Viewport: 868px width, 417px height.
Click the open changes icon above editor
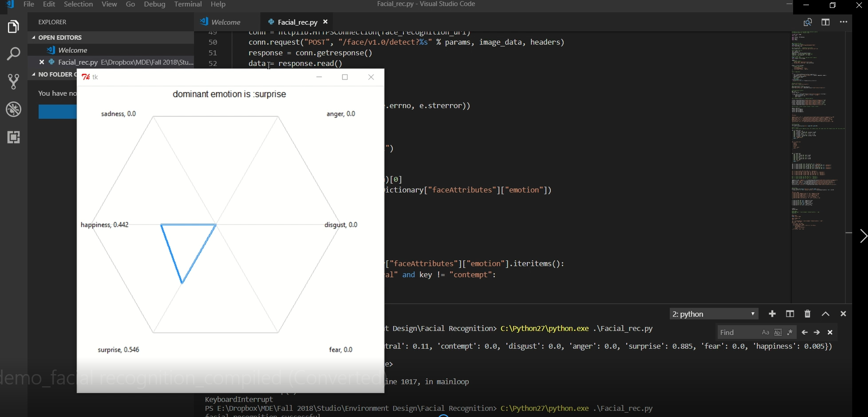coord(808,22)
